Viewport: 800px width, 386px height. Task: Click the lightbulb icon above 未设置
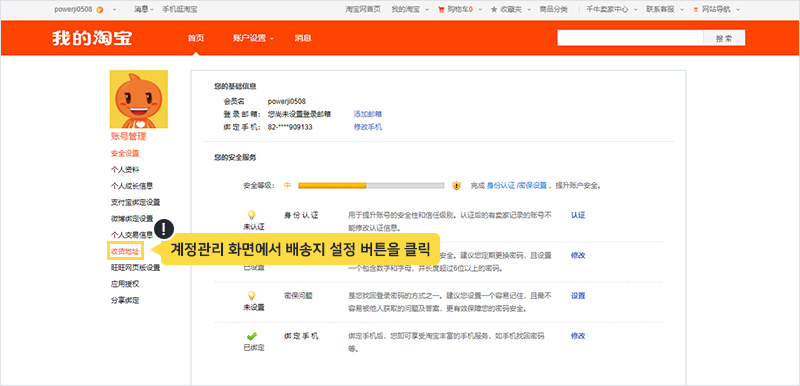pyautogui.click(x=251, y=296)
